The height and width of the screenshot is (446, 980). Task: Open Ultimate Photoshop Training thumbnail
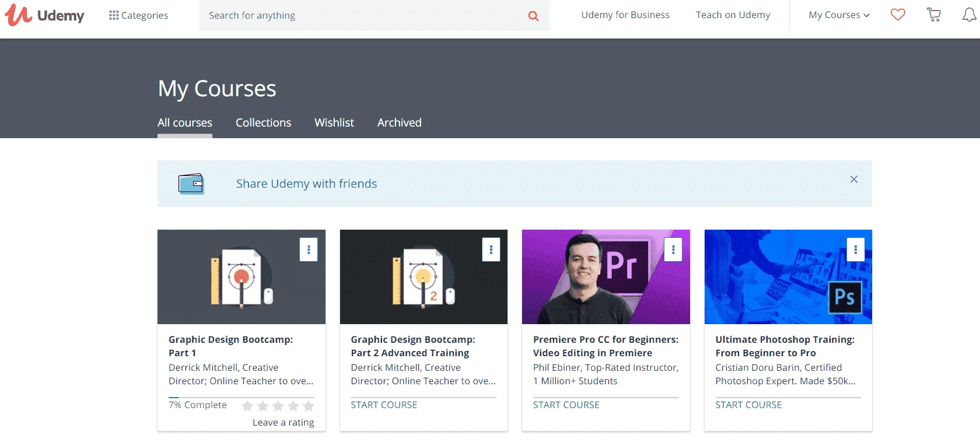pos(788,277)
